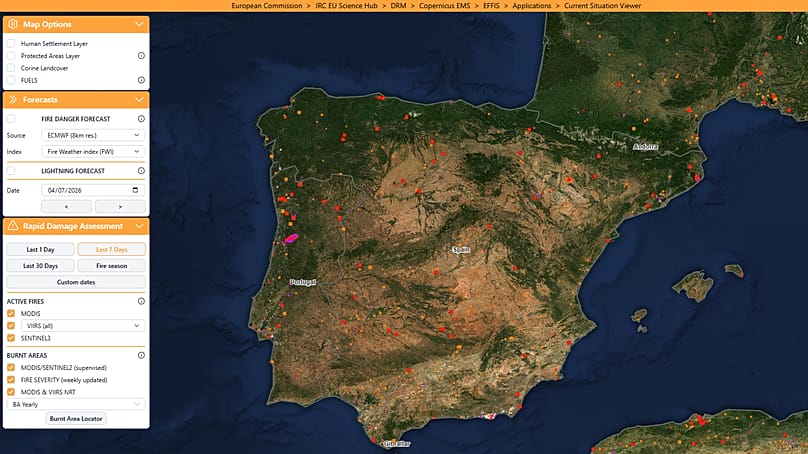The height and width of the screenshot is (454, 808).
Task: Select Fire season period
Action: pos(111,266)
